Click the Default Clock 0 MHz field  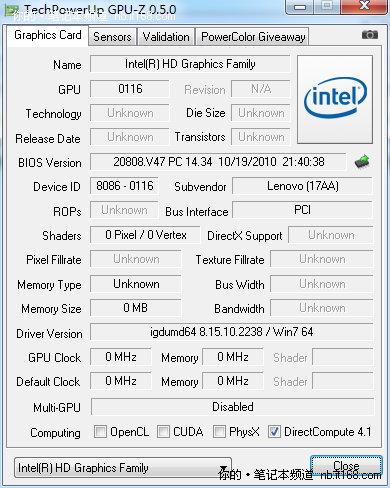pos(121,381)
